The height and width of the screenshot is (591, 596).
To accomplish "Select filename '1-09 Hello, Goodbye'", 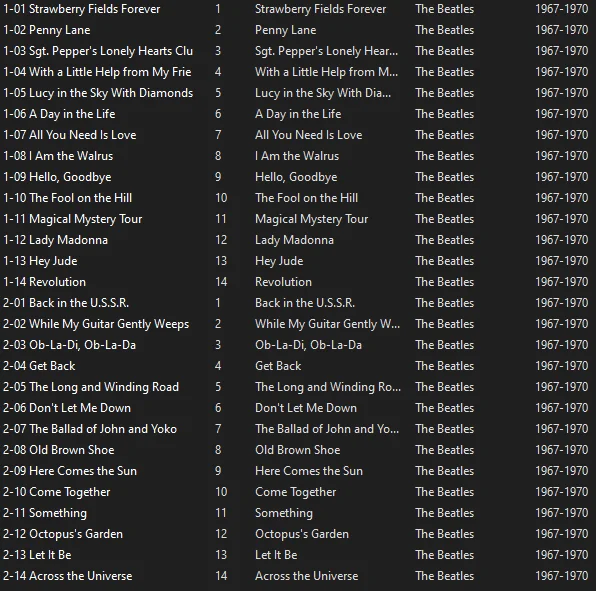I will click(x=57, y=177).
